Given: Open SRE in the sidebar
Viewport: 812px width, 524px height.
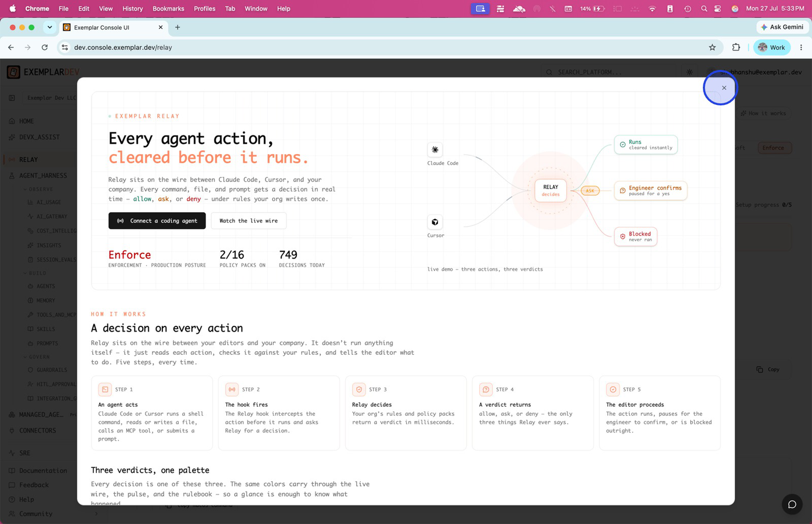Looking at the screenshot, I should coord(24,453).
